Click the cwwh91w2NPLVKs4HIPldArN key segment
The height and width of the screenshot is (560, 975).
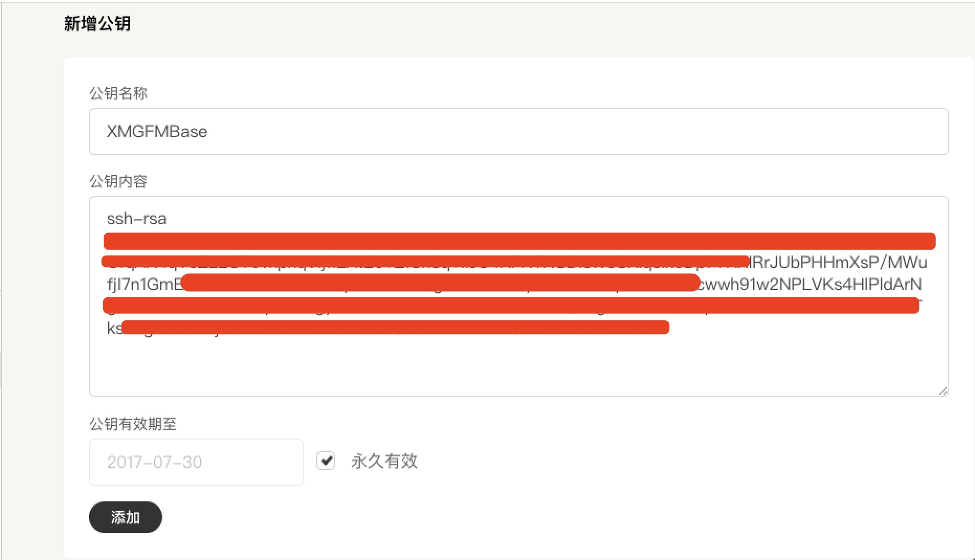coord(811,284)
